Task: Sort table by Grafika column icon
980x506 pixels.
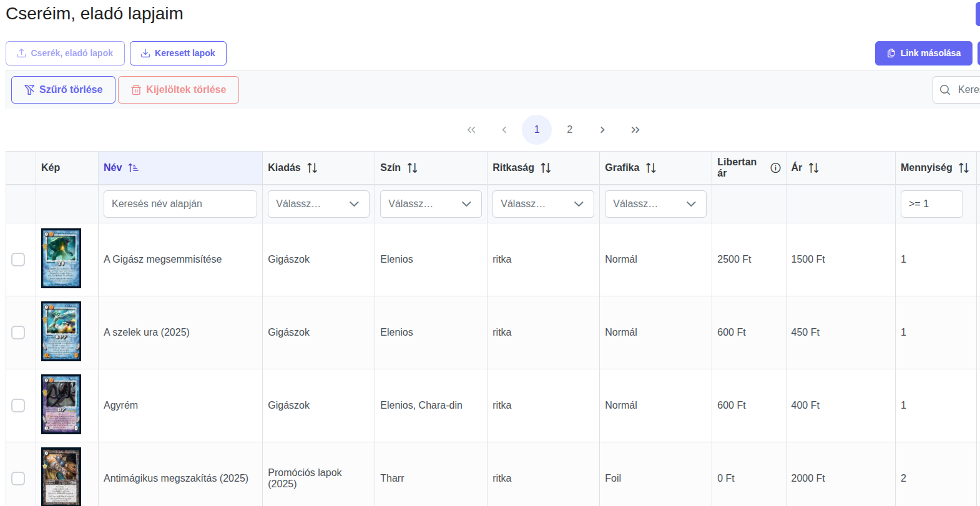Action: point(651,168)
